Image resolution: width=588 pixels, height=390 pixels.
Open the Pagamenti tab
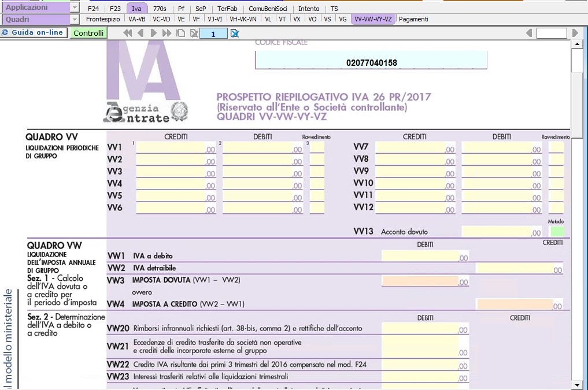(413, 19)
